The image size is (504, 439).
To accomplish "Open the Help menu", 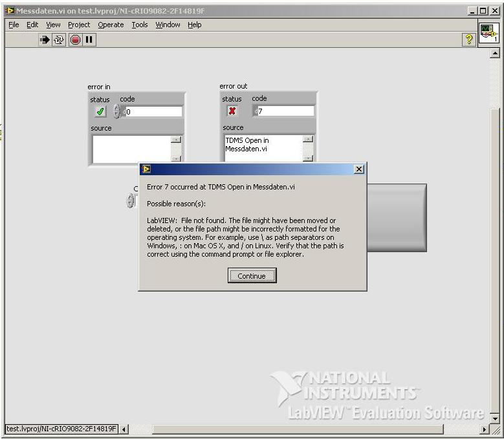I will tap(195, 25).
